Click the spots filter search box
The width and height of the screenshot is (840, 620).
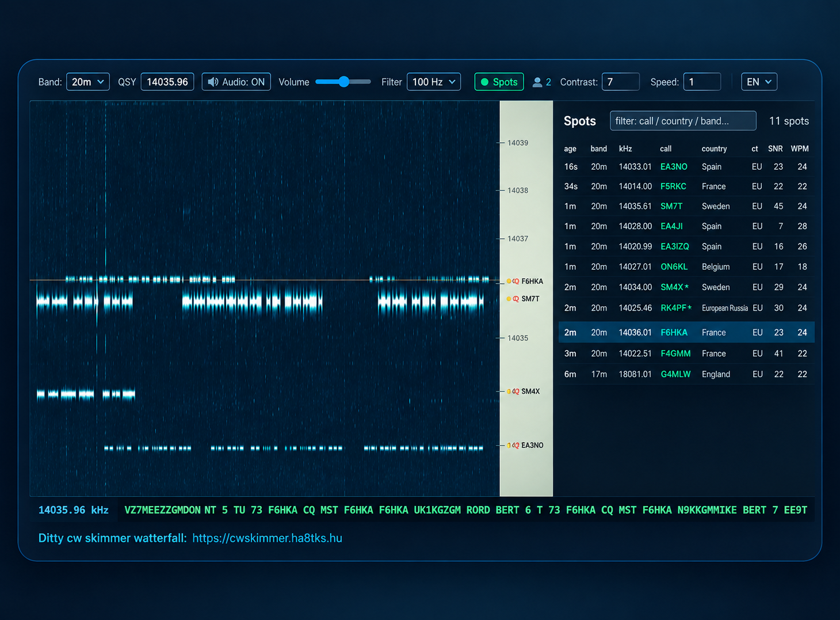point(683,121)
